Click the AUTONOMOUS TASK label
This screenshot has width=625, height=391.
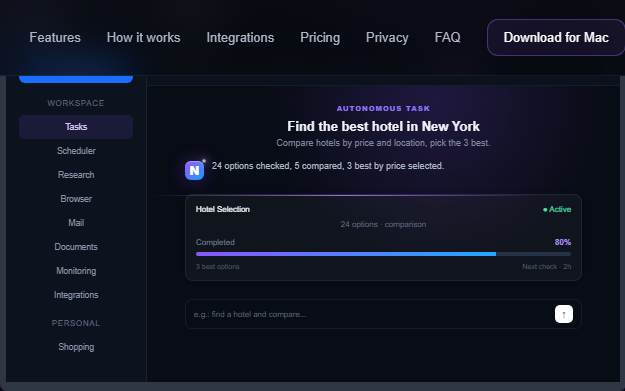pyautogui.click(x=383, y=108)
